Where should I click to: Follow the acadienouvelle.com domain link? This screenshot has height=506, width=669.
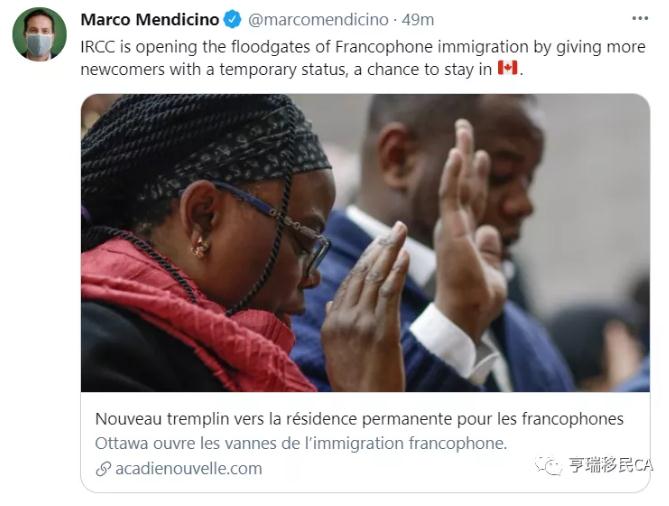tap(189, 468)
